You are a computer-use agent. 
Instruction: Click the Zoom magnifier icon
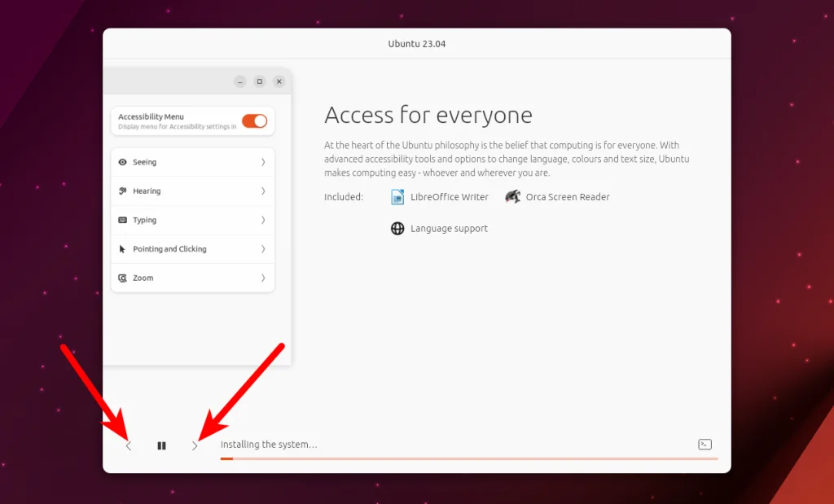124,278
